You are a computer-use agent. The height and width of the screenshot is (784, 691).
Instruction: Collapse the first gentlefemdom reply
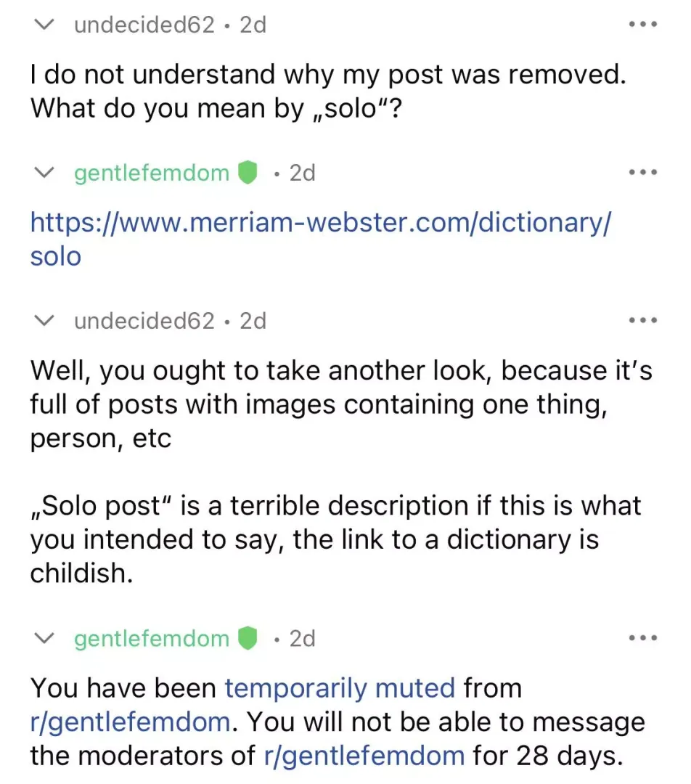point(44,173)
